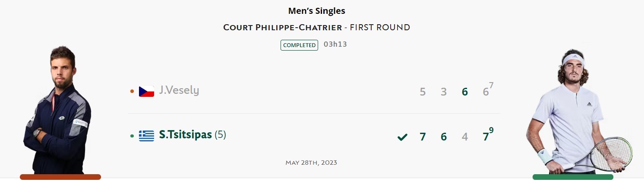Click the green winner checkmark icon
This screenshot has width=644, height=182.
click(402, 137)
